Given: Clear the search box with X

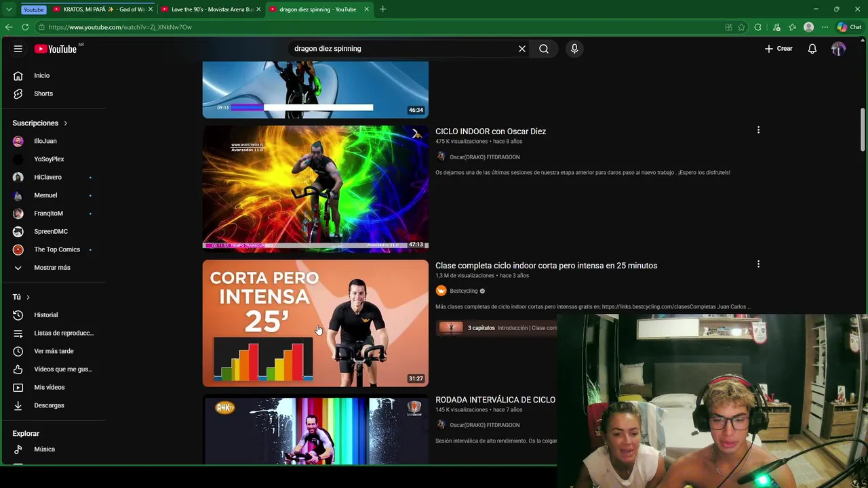Looking at the screenshot, I should coord(522,49).
